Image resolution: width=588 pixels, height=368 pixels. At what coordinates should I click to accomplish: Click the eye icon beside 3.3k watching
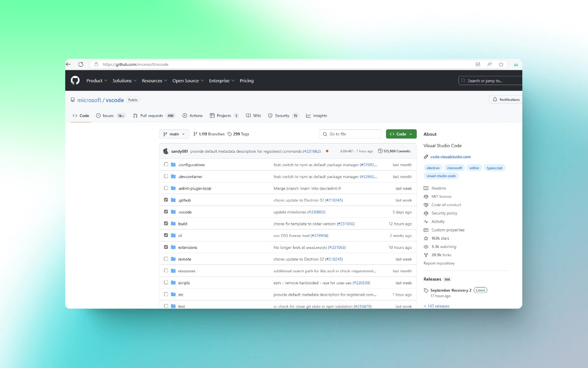pyautogui.click(x=426, y=247)
